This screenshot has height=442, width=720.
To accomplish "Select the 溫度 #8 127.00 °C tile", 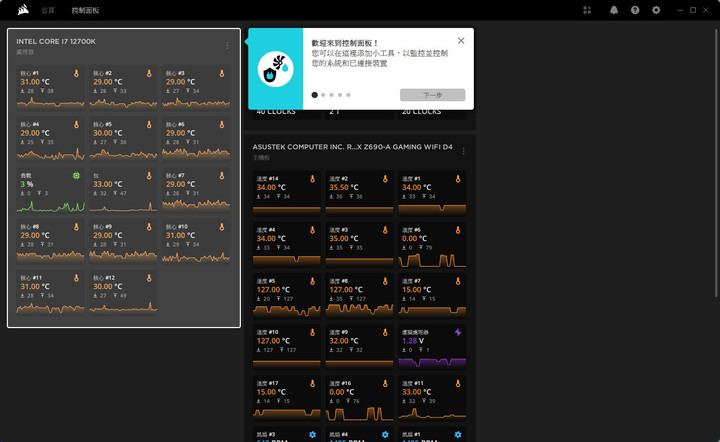I will coord(360,296).
